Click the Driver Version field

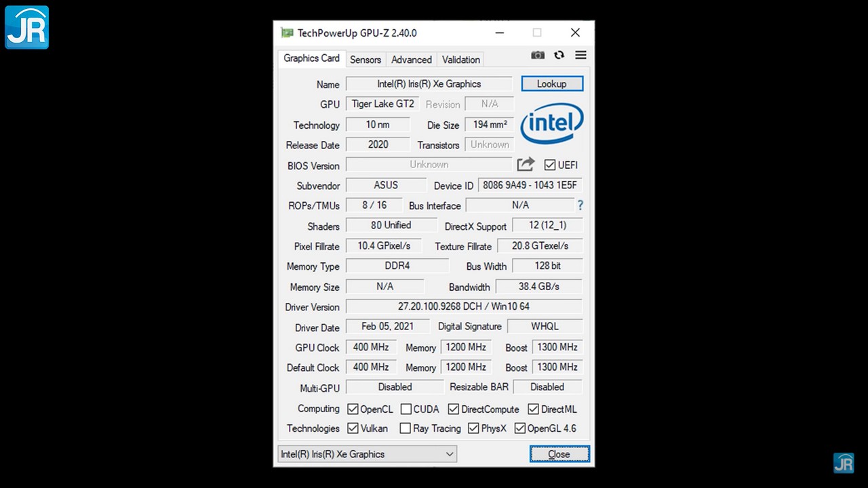[464, 306]
